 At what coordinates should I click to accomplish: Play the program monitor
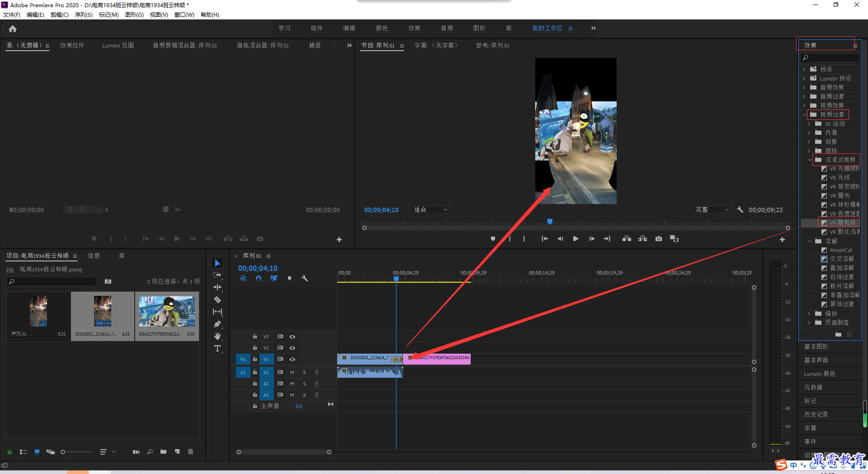click(576, 239)
